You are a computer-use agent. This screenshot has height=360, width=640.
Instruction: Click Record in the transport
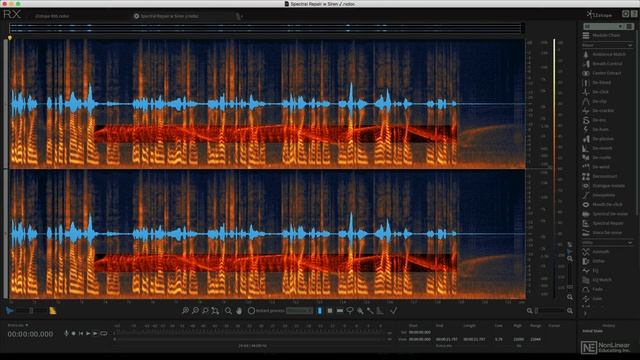pos(73,333)
